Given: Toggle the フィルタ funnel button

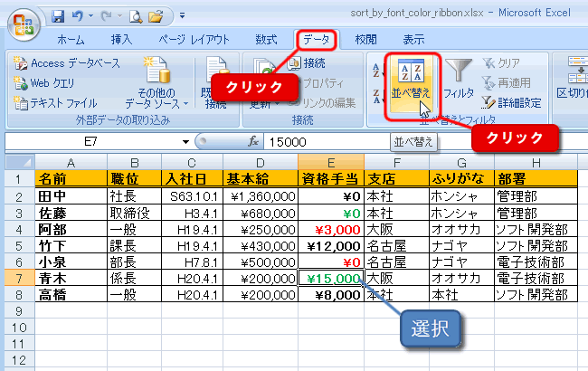Looking at the screenshot, I should 459,80.
